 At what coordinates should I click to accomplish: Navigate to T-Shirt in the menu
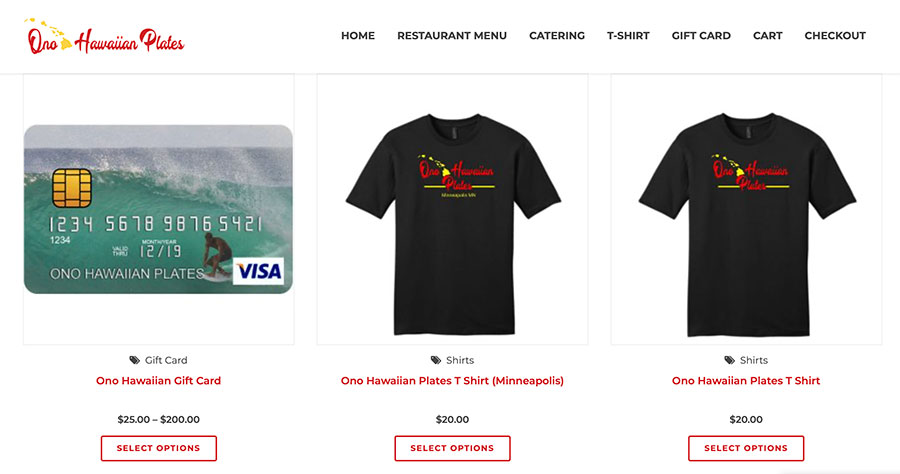coord(628,36)
